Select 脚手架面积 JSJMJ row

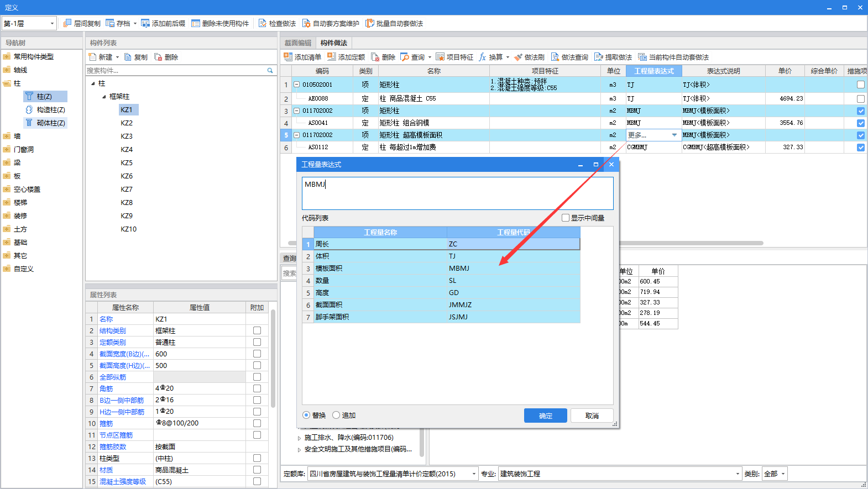pyautogui.click(x=441, y=317)
